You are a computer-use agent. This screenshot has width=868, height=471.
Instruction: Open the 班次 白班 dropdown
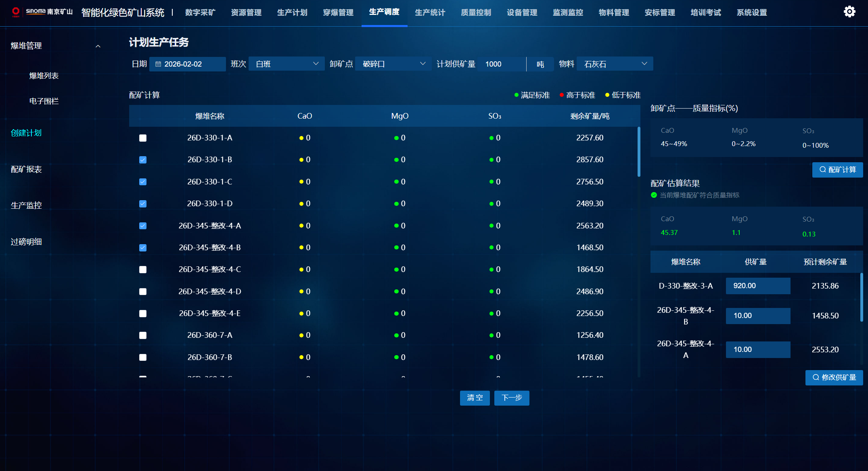pos(287,64)
